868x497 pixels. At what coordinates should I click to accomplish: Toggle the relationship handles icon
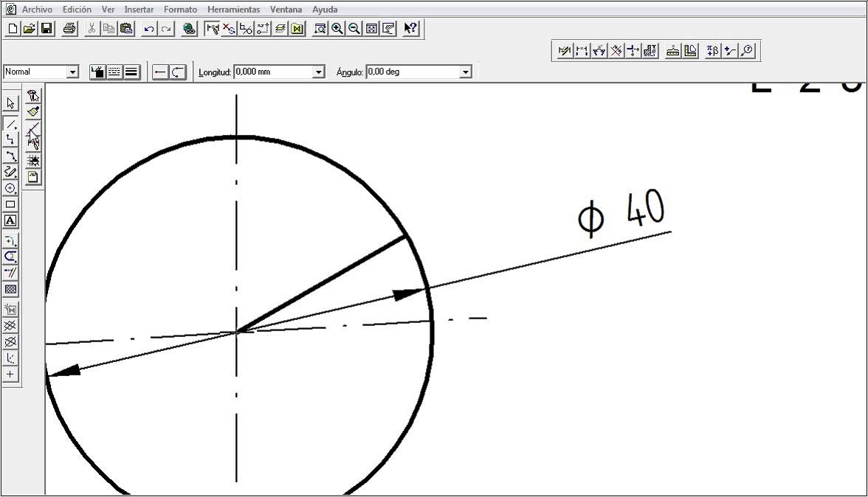211,29
